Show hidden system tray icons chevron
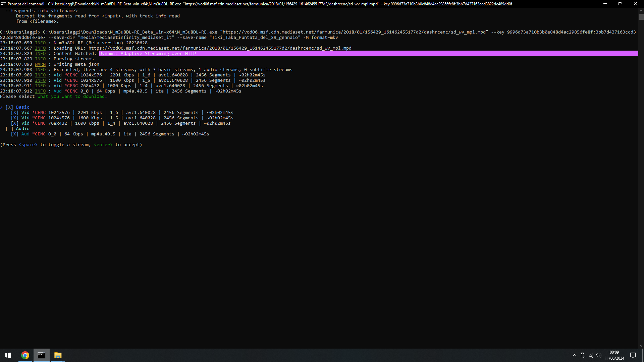Image resolution: width=644 pixels, height=362 pixels. point(574,355)
